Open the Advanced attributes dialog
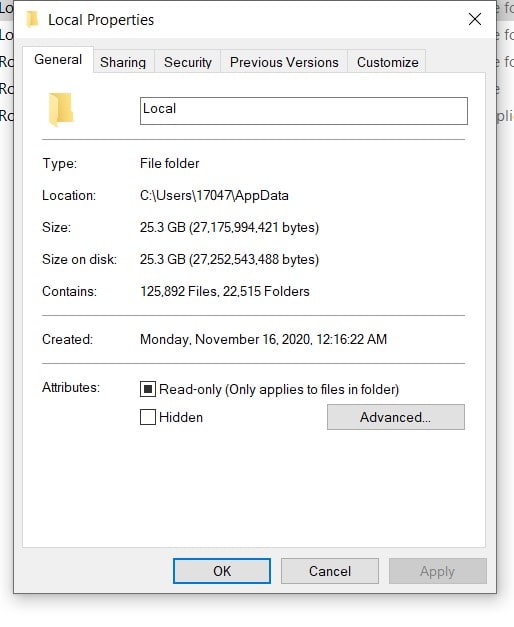 pos(396,417)
